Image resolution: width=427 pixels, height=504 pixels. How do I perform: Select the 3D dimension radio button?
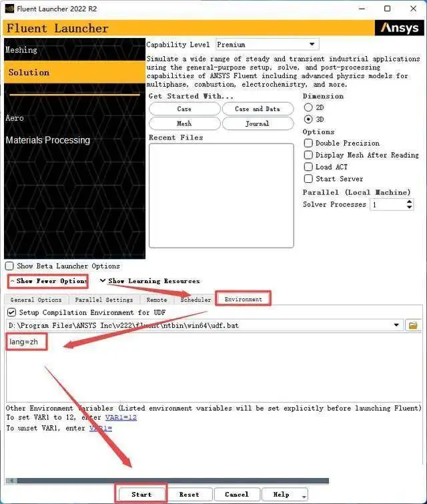pos(308,119)
